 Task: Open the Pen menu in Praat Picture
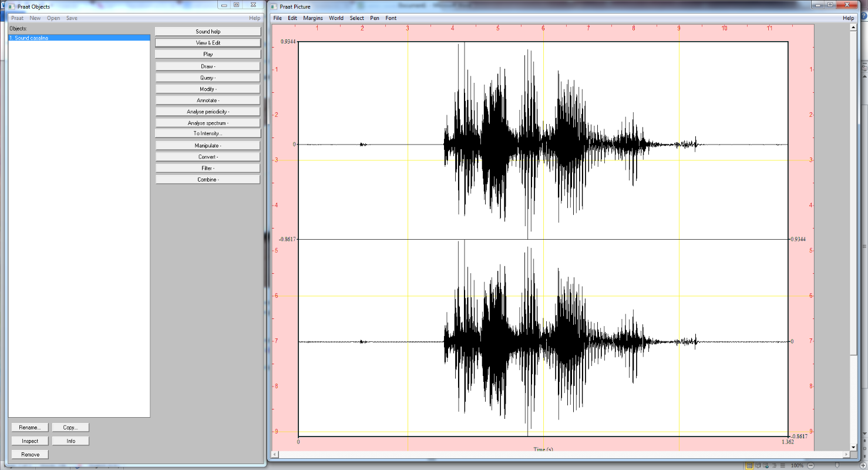[375, 18]
